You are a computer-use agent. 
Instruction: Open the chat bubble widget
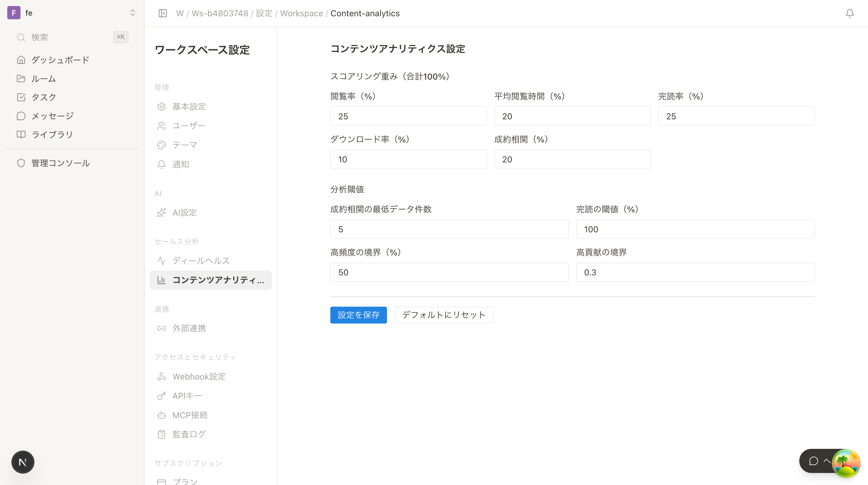(813, 461)
